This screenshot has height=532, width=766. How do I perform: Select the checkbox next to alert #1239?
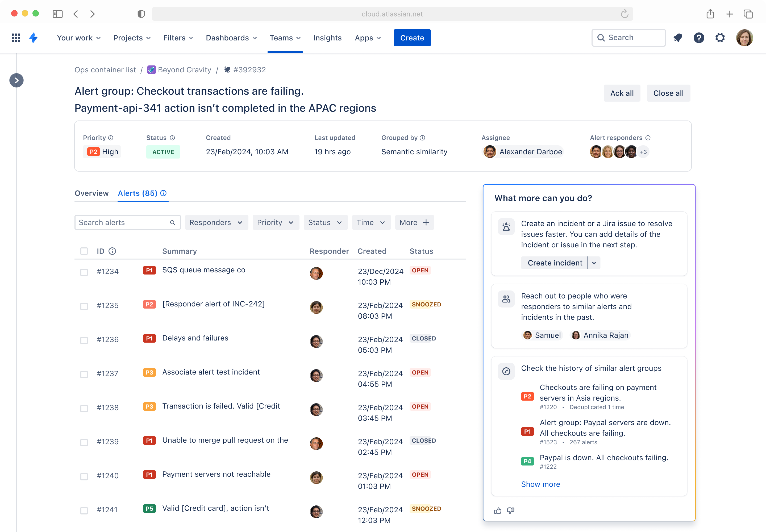(x=84, y=442)
